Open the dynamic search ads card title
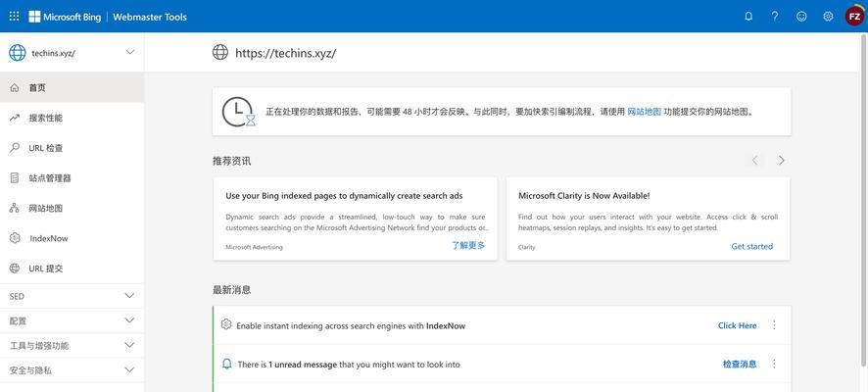 click(x=344, y=195)
